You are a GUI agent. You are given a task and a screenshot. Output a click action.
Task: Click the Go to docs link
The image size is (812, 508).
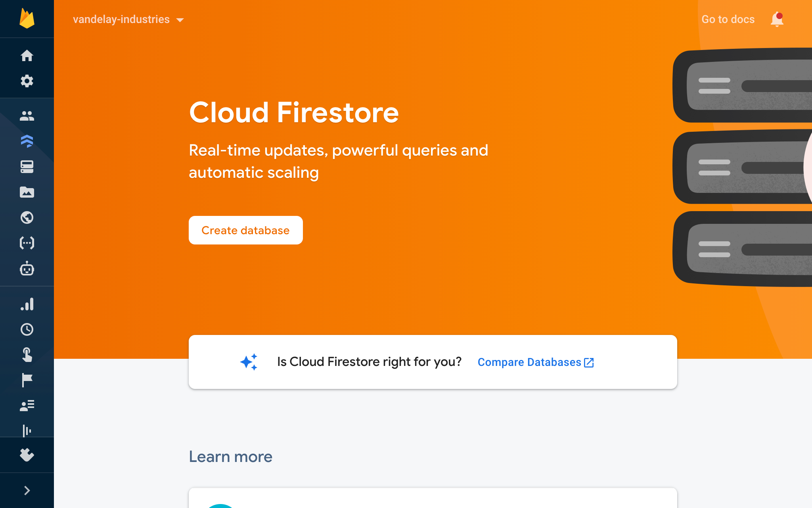point(728,19)
